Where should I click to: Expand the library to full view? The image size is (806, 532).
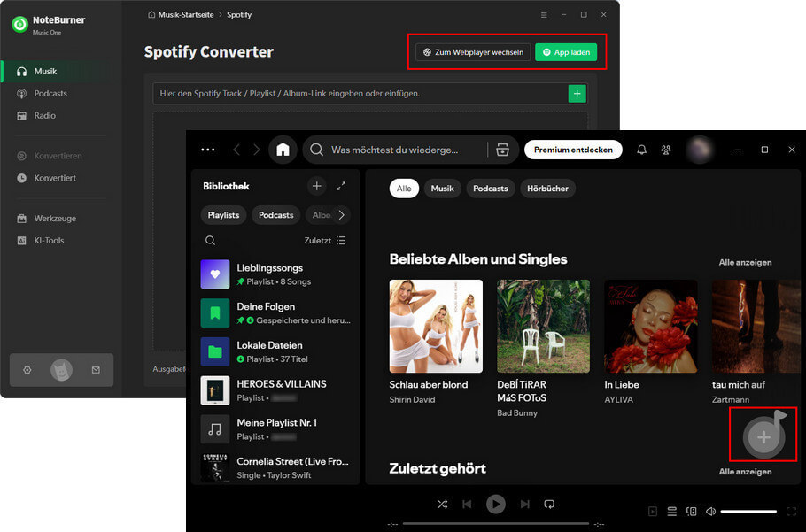click(341, 186)
